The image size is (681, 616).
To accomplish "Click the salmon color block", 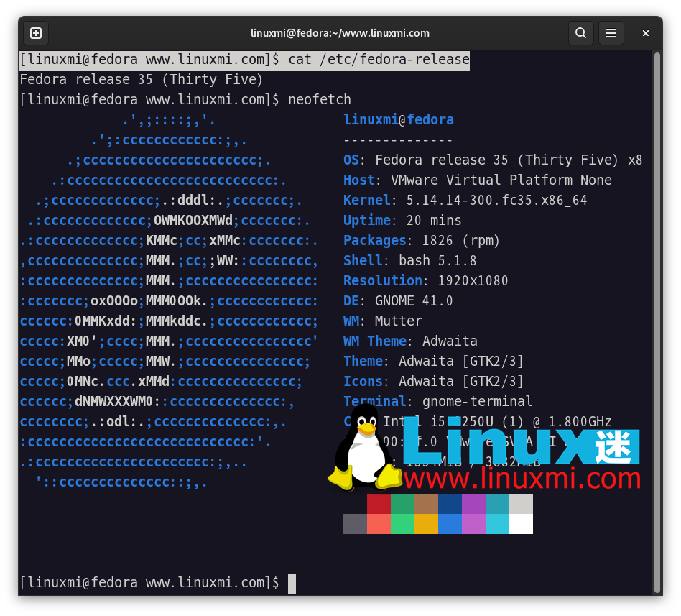I will pos(379,524).
